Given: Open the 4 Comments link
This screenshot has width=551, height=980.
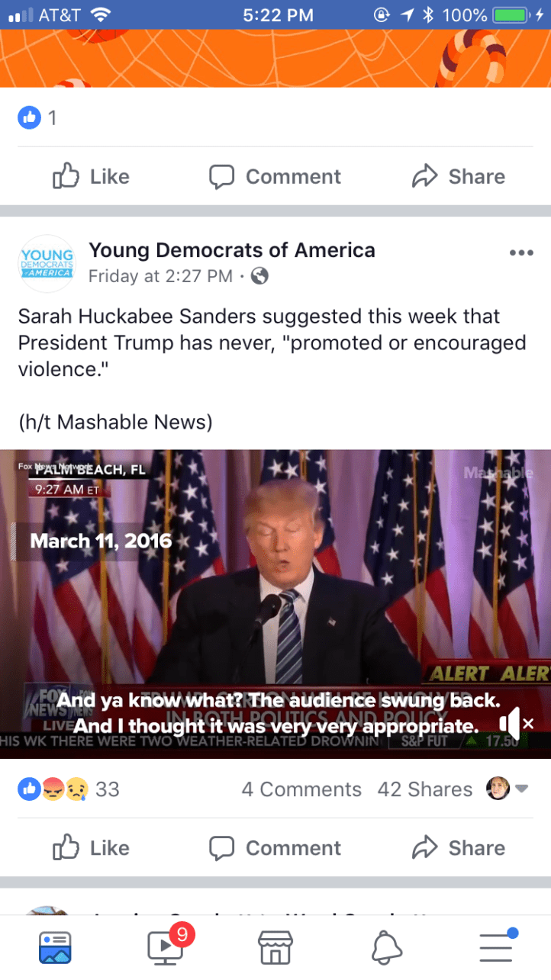Looking at the screenshot, I should (x=301, y=789).
